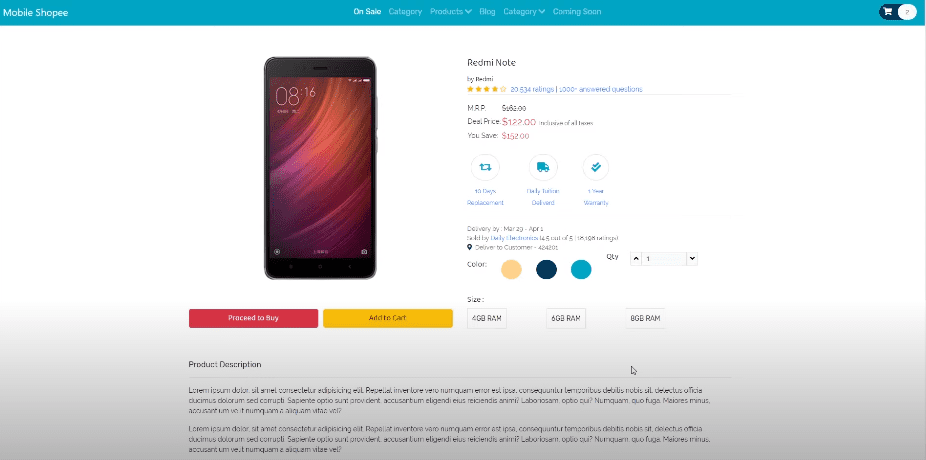Increase quantity with the up arrow

click(x=635, y=259)
